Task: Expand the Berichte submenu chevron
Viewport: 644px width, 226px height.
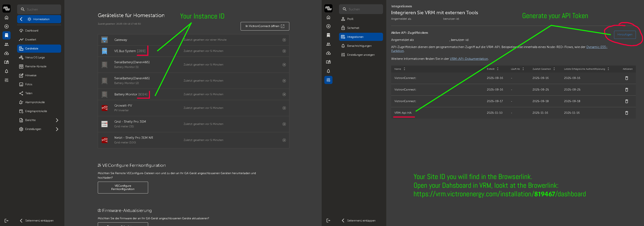Action: [57, 120]
